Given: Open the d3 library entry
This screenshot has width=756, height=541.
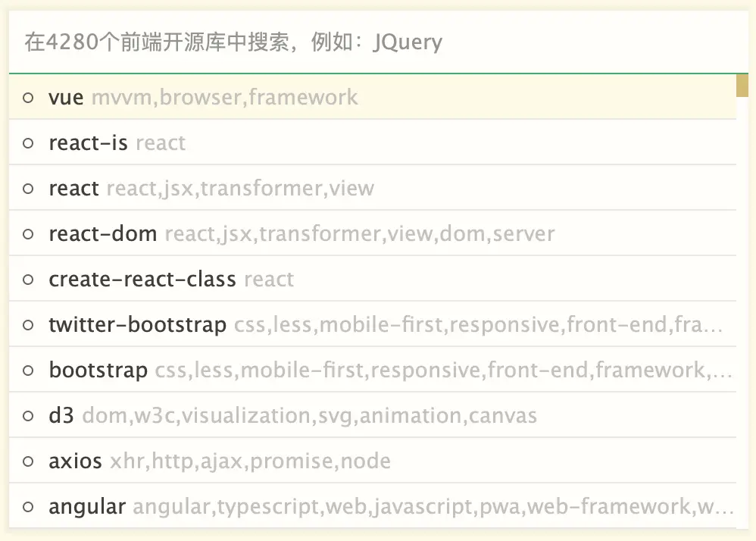Looking at the screenshot, I should pos(372,415).
